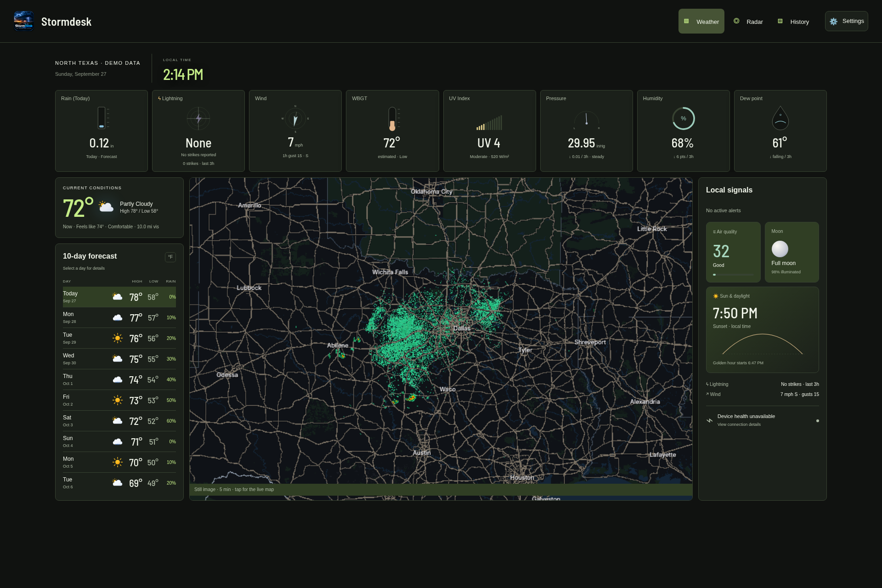The width and height of the screenshot is (882, 588).
Task: Open the History tab
Action: tap(794, 21)
